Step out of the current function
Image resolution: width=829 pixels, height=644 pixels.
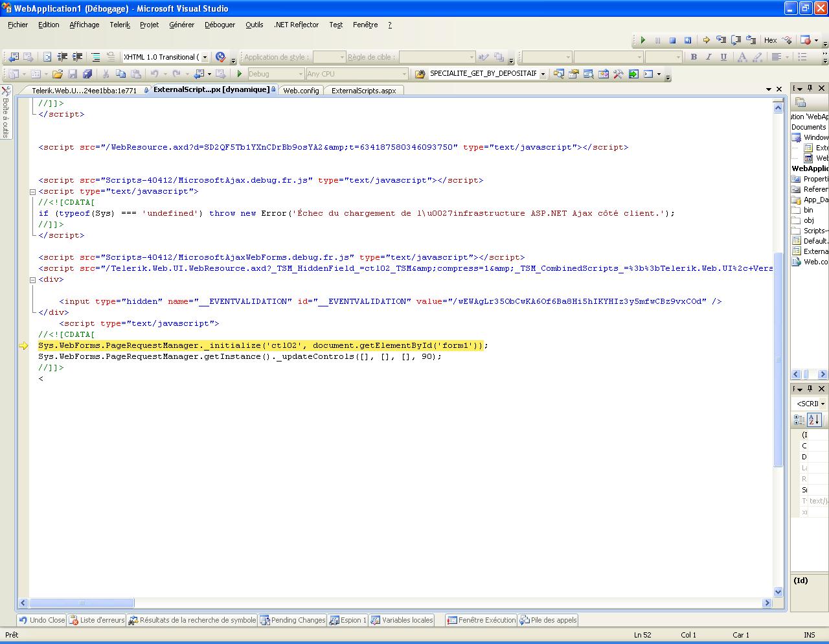click(x=751, y=40)
